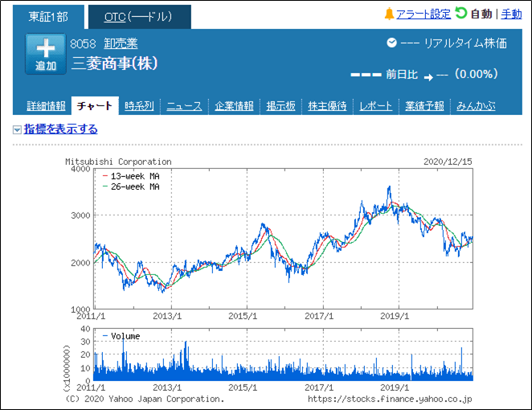
Task: Click the stock code 8058
Action: coord(83,43)
